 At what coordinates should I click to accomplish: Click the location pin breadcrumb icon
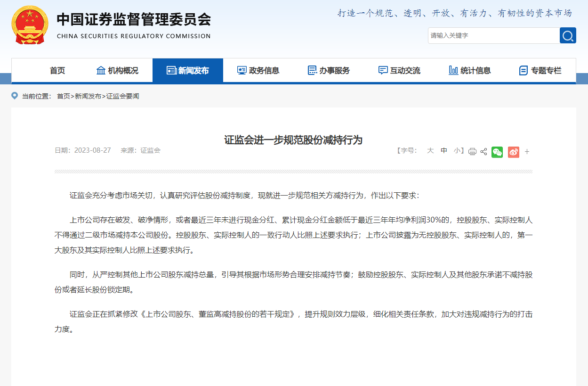click(14, 96)
